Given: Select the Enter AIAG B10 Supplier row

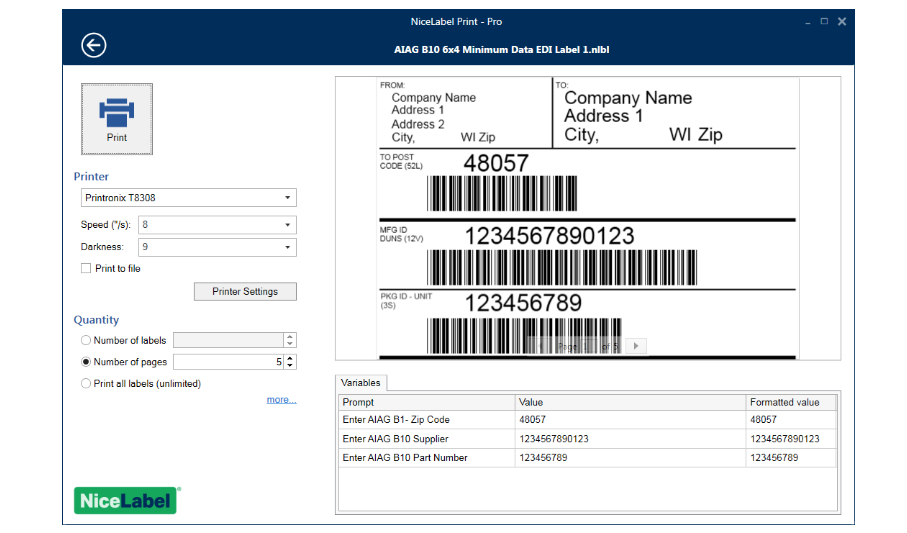Looking at the screenshot, I should point(588,439).
